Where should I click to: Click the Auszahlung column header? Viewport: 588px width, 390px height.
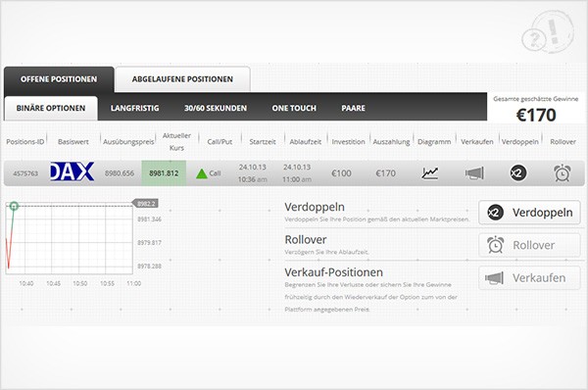click(x=391, y=142)
